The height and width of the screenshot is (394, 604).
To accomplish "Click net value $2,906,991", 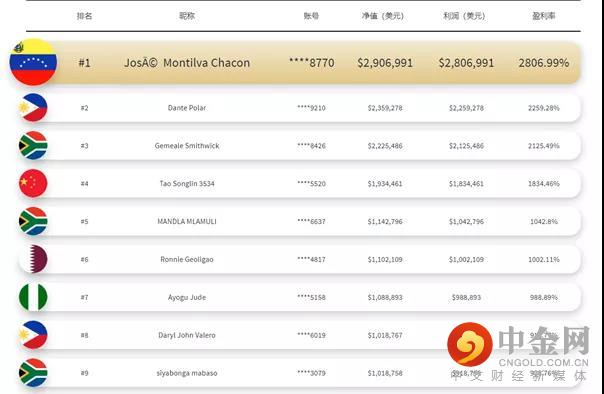I will click(x=385, y=63).
